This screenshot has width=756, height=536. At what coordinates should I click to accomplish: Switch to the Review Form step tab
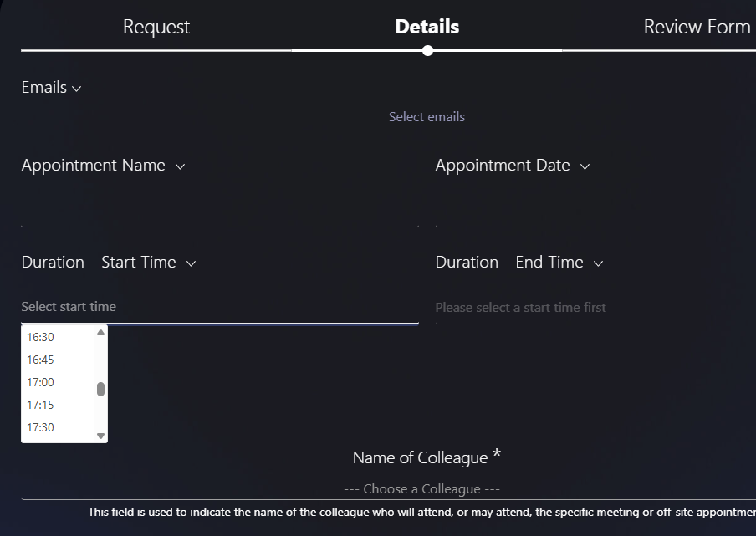(x=697, y=27)
